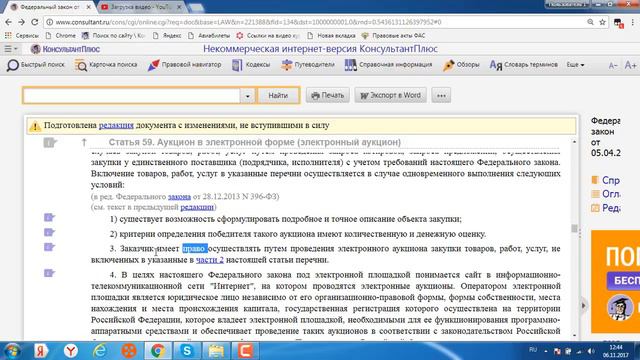The image size is (640, 360).
Task: Click the up arrow beside Статья 59 heading
Action: tap(84, 142)
